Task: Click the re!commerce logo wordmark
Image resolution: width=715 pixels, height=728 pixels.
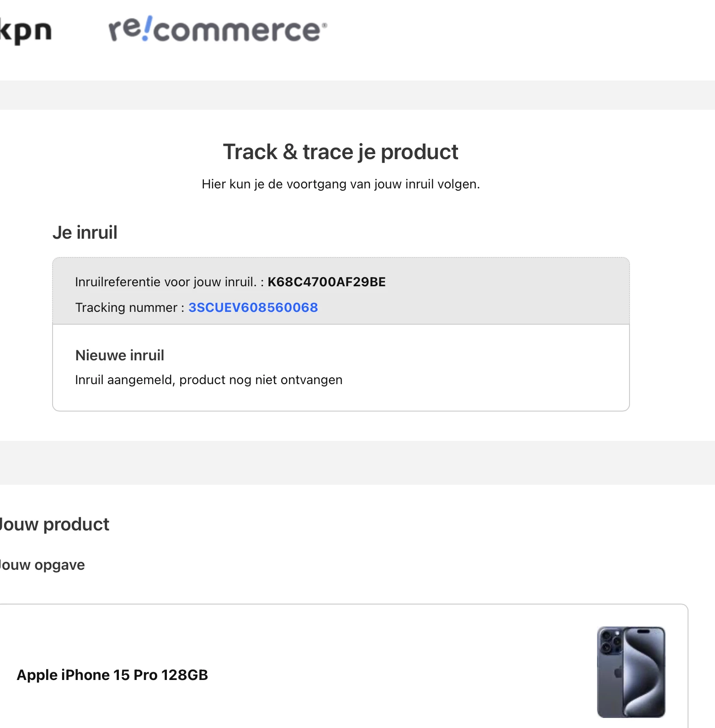Action: click(x=217, y=30)
